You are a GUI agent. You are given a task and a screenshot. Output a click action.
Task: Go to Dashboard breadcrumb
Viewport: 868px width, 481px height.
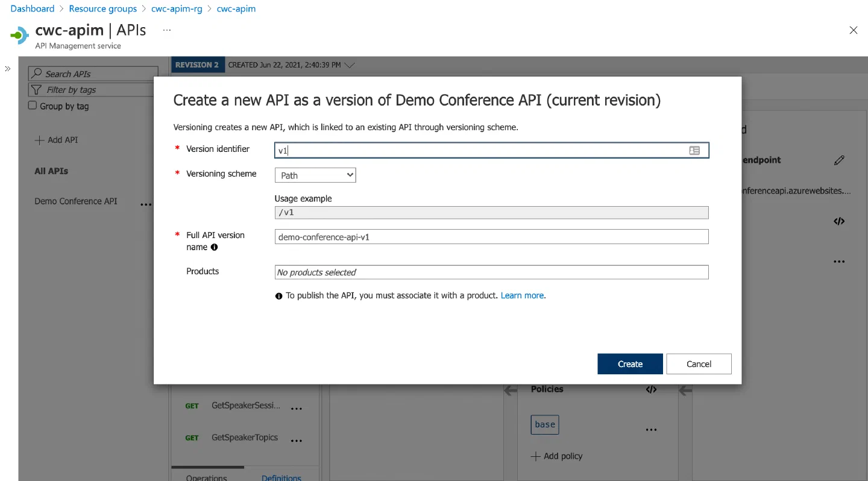(33, 9)
